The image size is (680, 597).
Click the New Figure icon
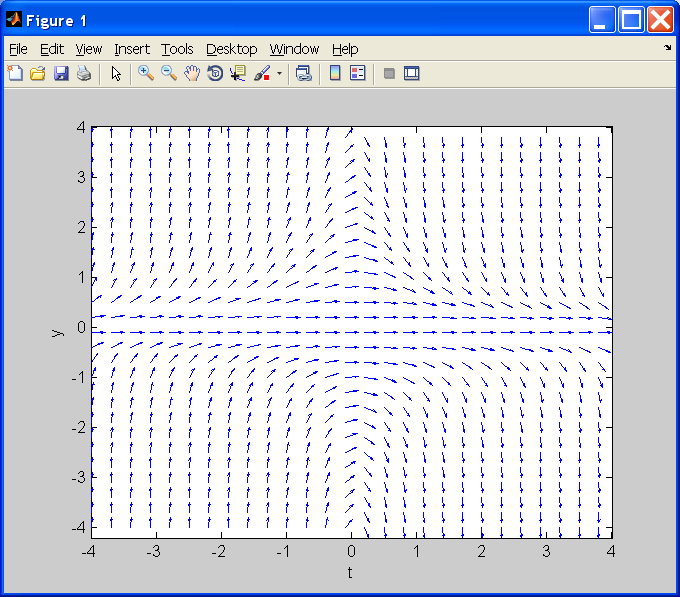15,73
